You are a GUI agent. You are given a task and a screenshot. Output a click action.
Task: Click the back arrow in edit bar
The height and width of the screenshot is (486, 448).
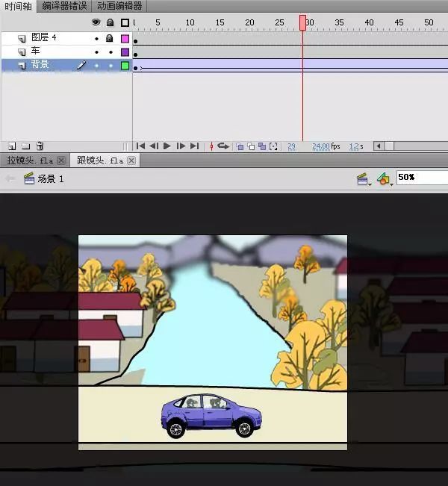pos(10,179)
